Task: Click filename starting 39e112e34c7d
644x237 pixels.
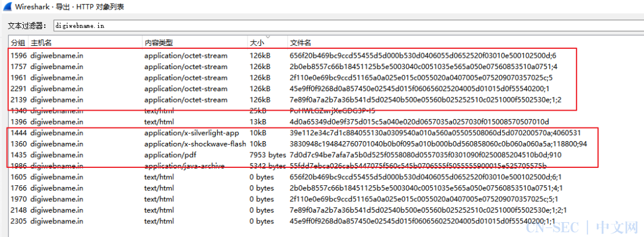Action: [435, 133]
